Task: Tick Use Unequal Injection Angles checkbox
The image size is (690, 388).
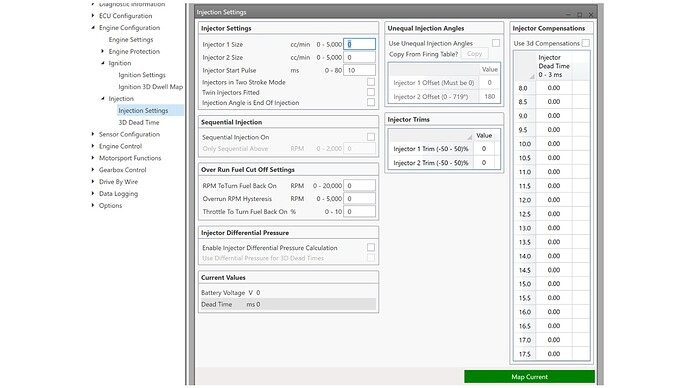Action: point(496,43)
